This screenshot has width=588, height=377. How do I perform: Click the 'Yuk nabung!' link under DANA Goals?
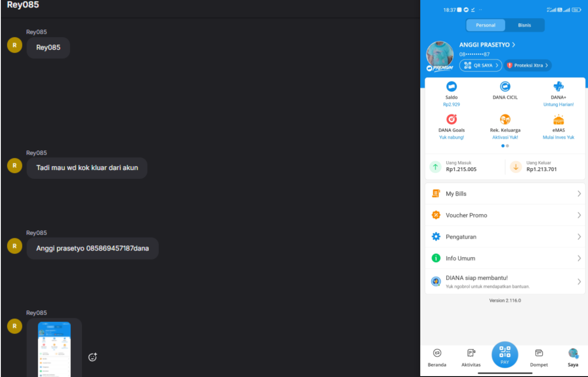tap(451, 137)
